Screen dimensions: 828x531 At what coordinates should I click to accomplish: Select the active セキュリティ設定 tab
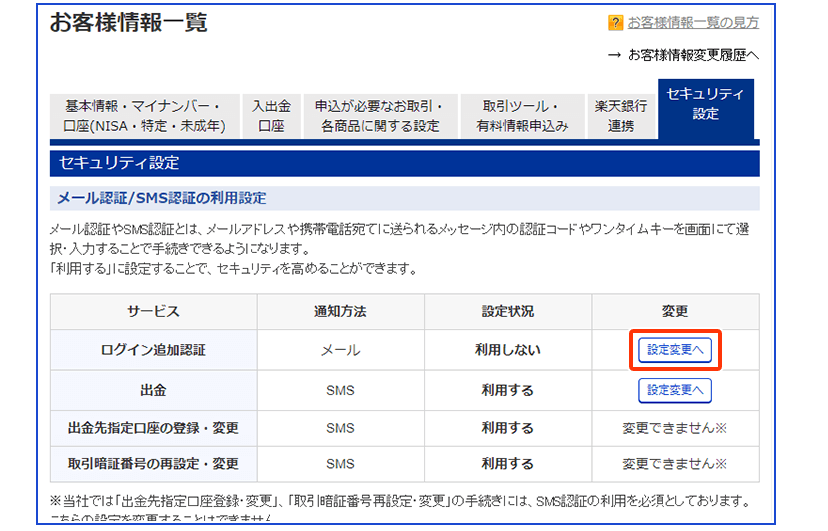point(705,105)
